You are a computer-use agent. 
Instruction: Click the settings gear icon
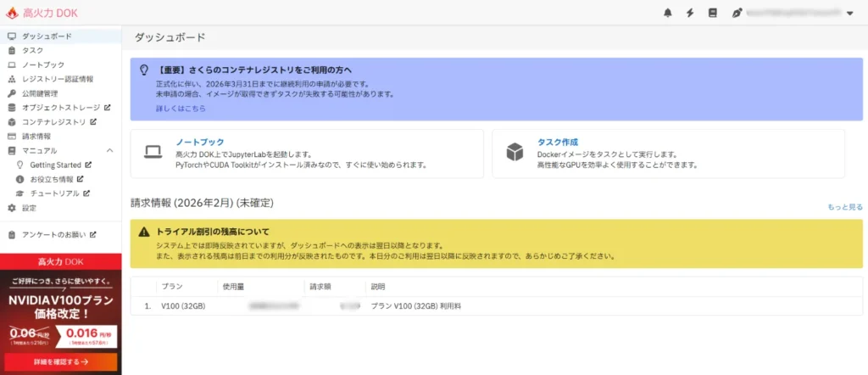click(12, 208)
